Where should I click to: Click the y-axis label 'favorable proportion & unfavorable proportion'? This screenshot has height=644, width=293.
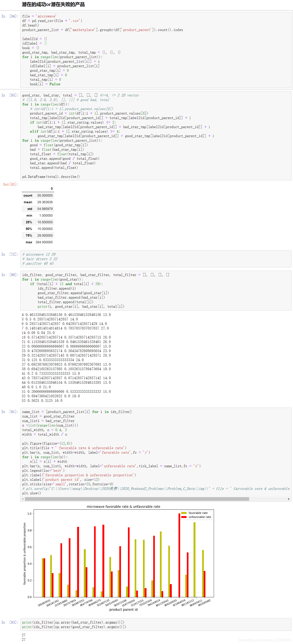coord(25,554)
